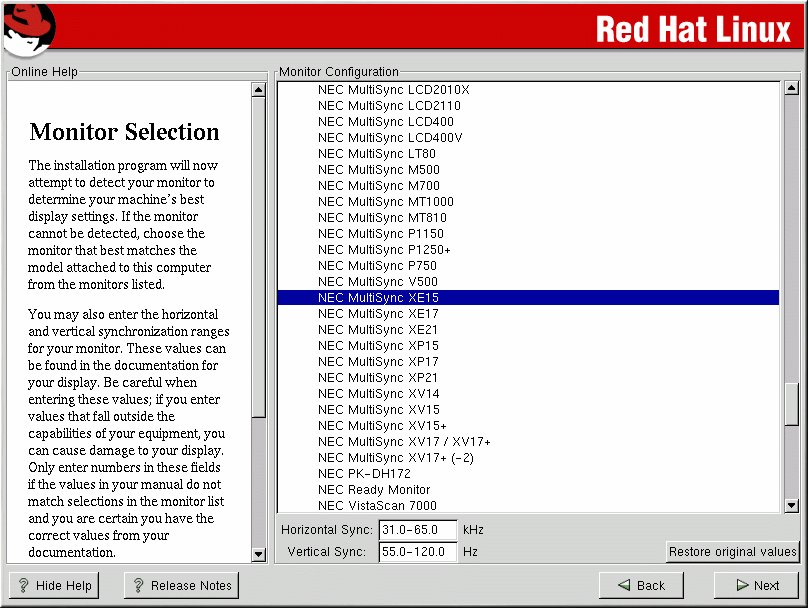Pick NEC Ready Monitor in list
The width and height of the screenshot is (808, 608).
374,490
